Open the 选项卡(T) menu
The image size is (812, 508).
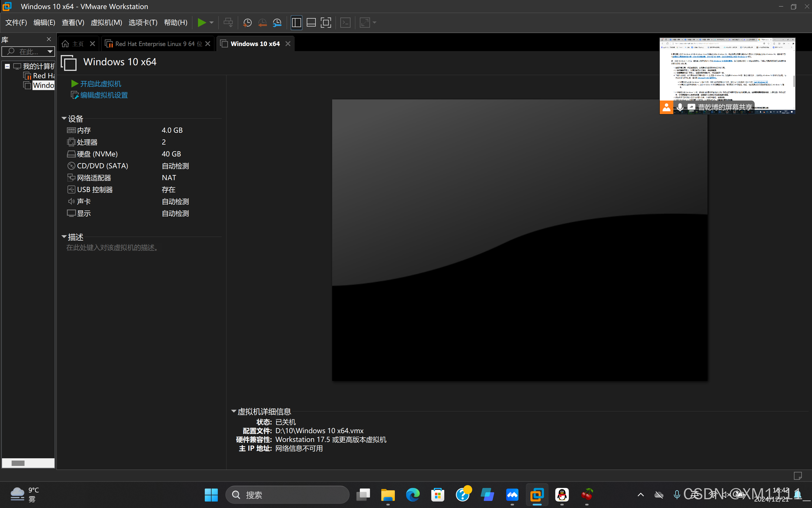pos(143,23)
